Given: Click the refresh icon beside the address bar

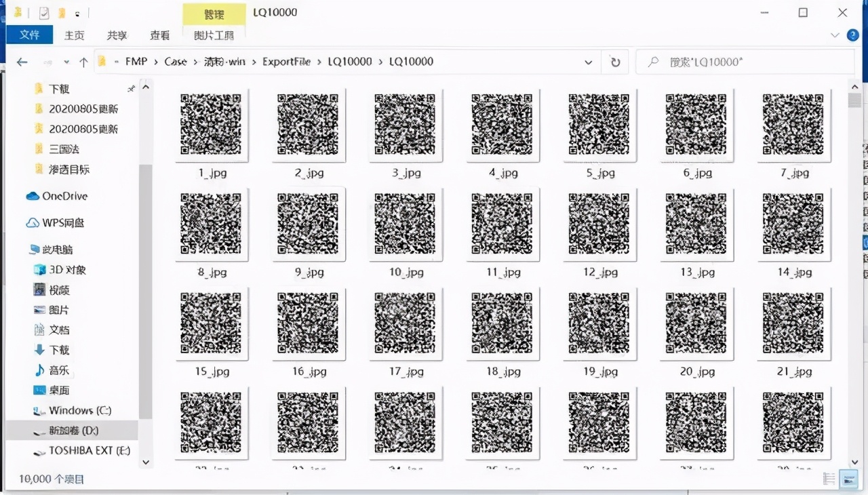Looking at the screenshot, I should click(x=615, y=62).
